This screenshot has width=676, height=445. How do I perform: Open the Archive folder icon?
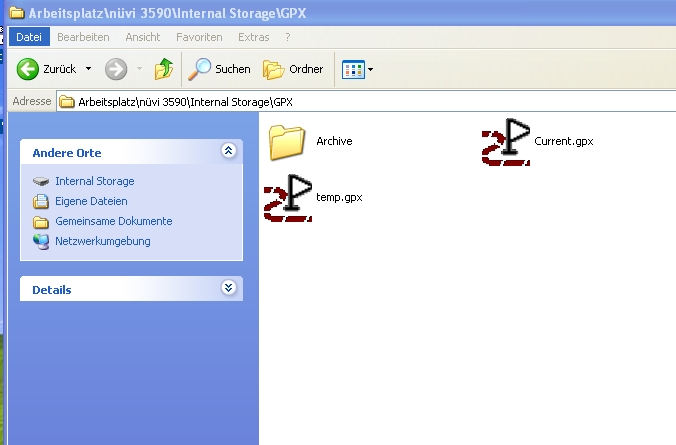[x=286, y=142]
